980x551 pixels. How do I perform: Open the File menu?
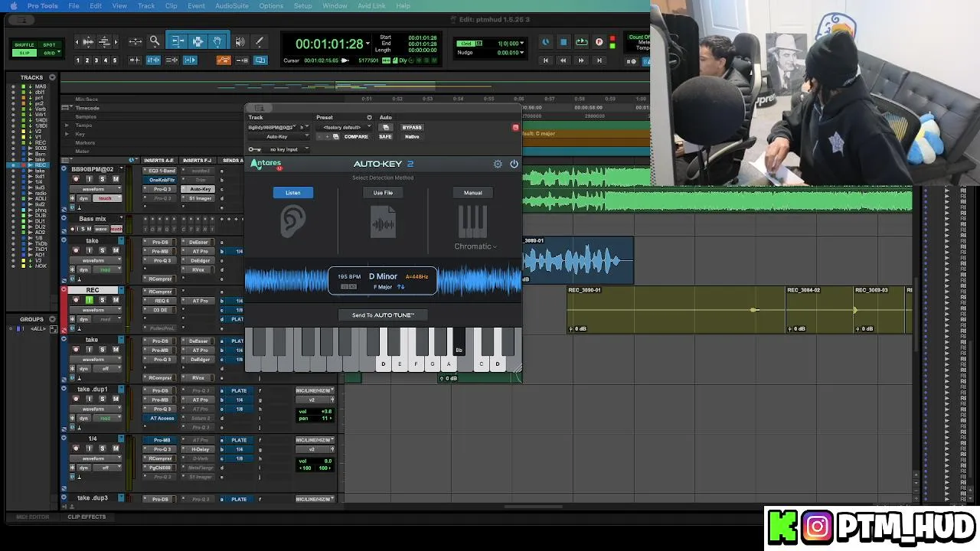coord(73,5)
